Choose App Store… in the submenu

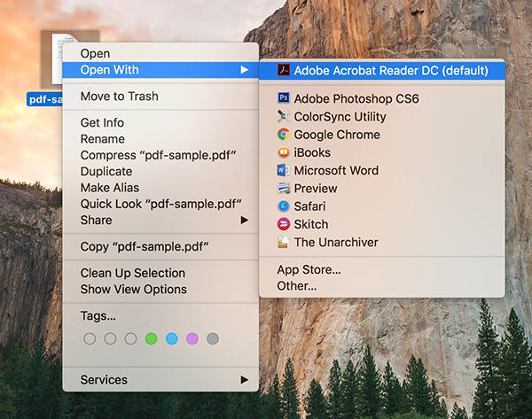[x=381, y=270]
